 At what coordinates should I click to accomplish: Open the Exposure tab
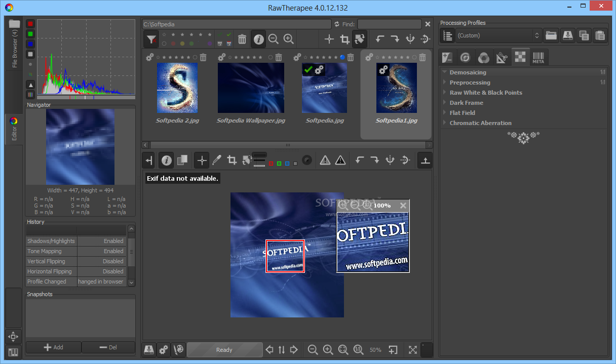447,58
